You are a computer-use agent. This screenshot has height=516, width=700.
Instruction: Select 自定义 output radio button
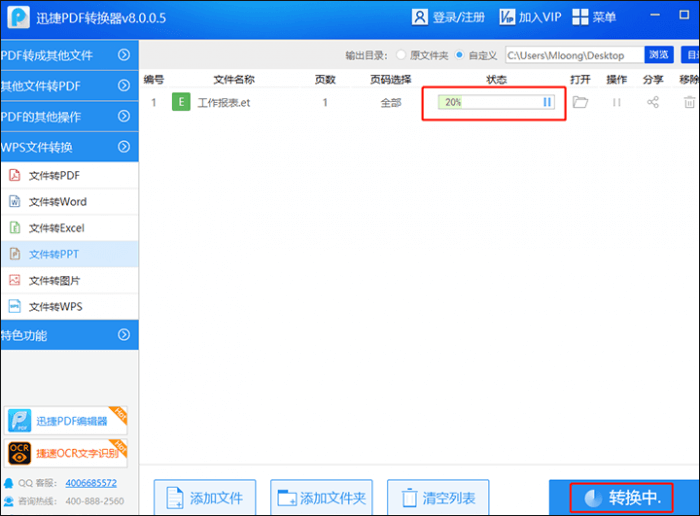click(x=459, y=55)
